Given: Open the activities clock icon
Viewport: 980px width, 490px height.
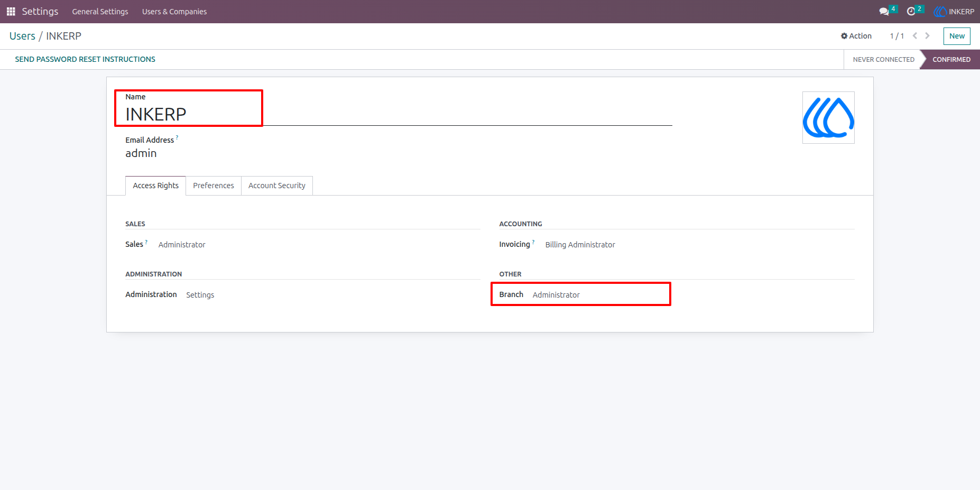Looking at the screenshot, I should pos(911,12).
